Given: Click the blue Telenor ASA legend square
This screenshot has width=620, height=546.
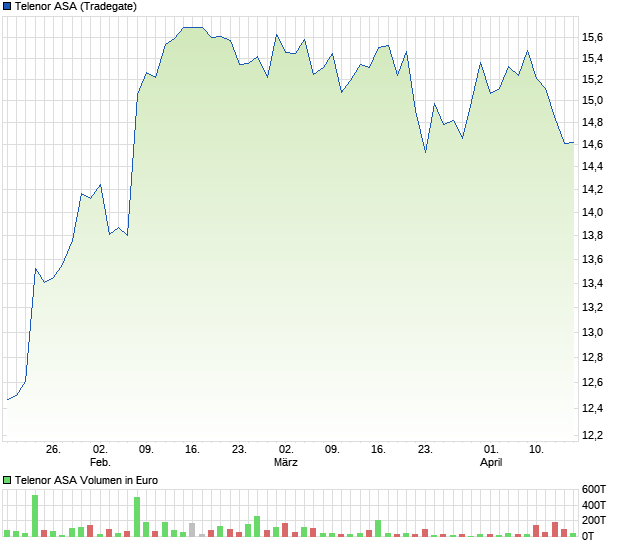Looking at the screenshot, I should 7,6.
